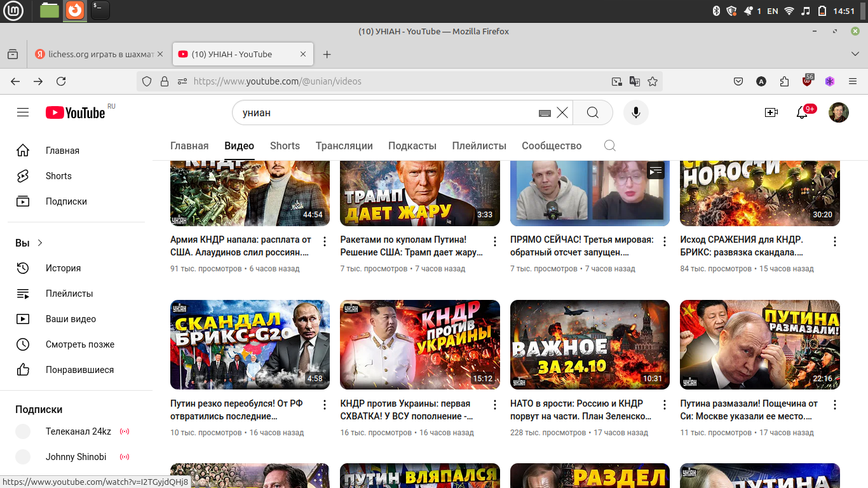Play the Скандал БРИКС-G20 thumbnail video
Screen dimensions: 868x488
pos(250,344)
